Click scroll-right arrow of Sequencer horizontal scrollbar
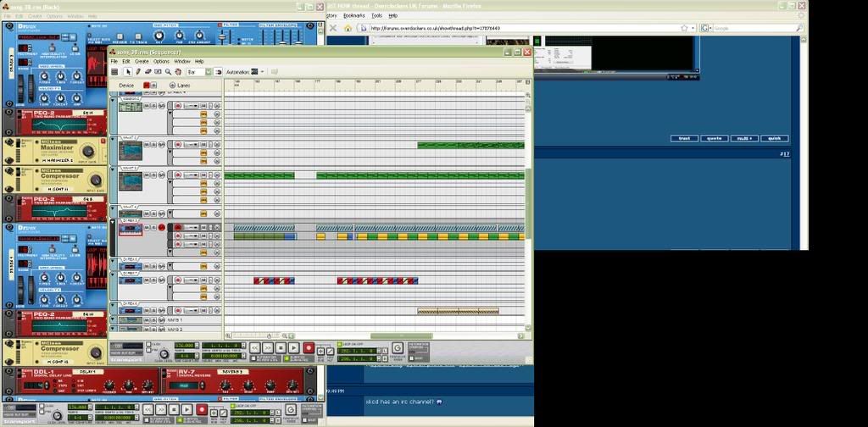The width and height of the screenshot is (868, 427). point(521,335)
